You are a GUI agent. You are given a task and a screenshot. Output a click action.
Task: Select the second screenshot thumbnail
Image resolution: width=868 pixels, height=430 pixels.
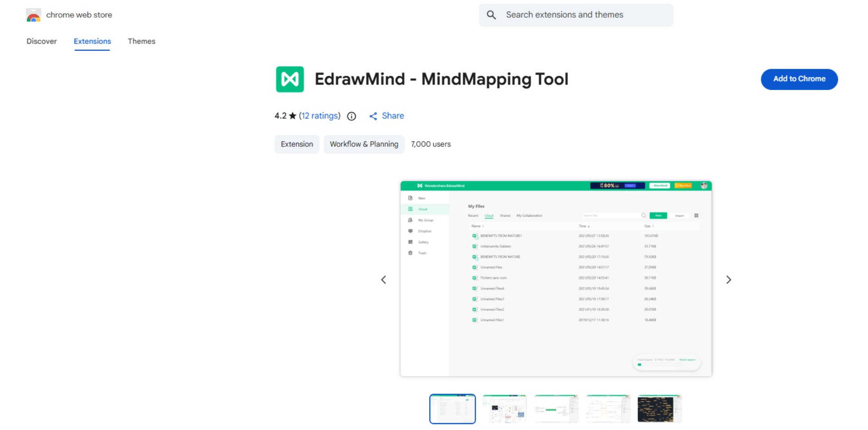505,408
